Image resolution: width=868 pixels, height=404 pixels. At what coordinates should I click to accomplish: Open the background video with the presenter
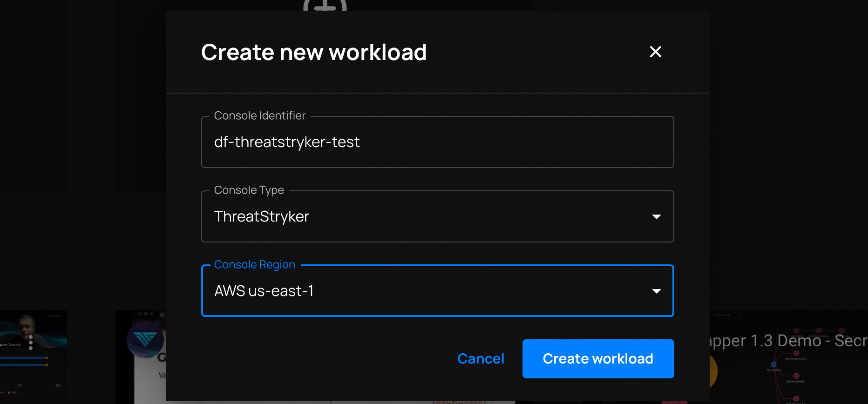coord(34,357)
